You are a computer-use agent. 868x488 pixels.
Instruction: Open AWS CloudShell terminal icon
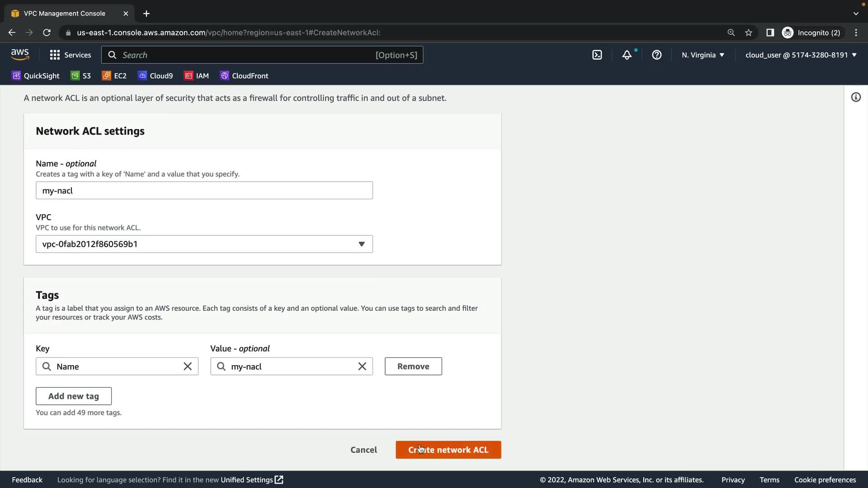click(x=597, y=55)
